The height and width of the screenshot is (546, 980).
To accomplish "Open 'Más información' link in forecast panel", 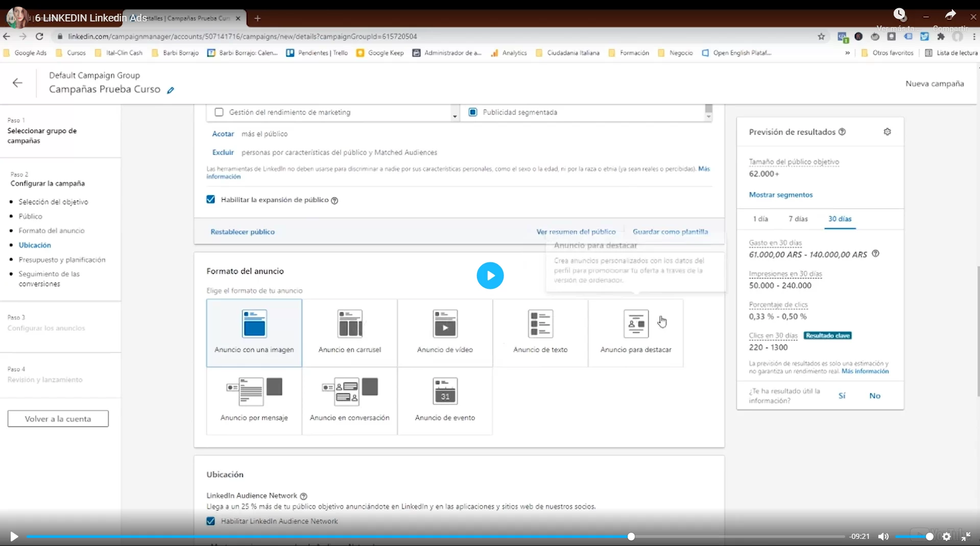I will click(865, 371).
